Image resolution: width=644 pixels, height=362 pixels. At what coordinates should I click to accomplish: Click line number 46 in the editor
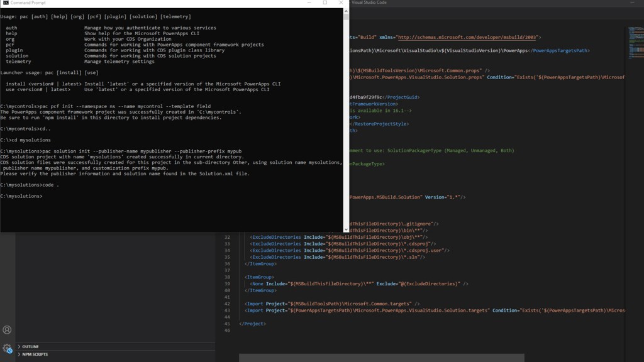(227, 331)
